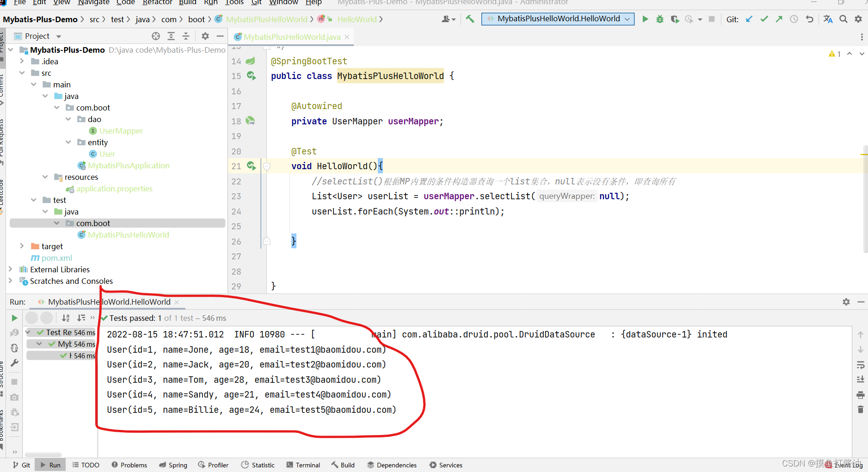The height and width of the screenshot is (472, 868).
Task: Open the Navigate menu
Action: tap(93, 2)
